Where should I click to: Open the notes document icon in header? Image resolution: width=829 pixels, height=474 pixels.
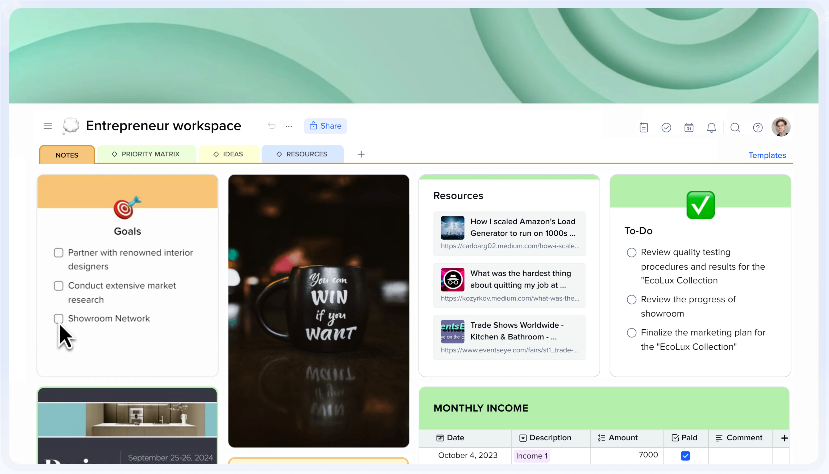point(643,127)
